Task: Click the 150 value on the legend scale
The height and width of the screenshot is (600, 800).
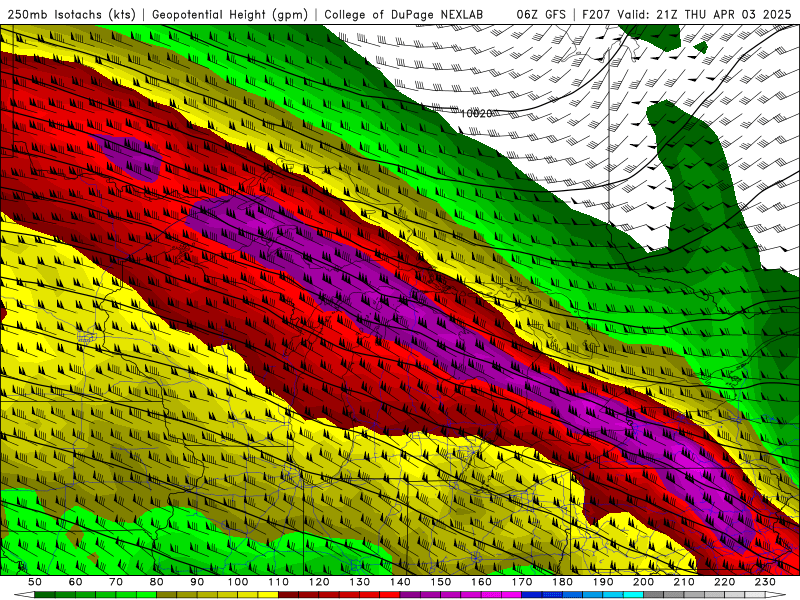Action: 441,582
